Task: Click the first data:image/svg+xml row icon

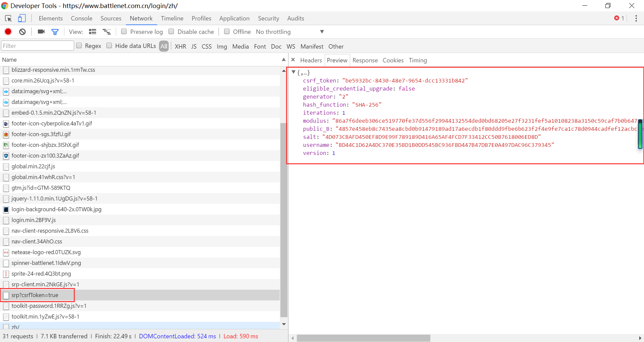Action: (x=6, y=92)
